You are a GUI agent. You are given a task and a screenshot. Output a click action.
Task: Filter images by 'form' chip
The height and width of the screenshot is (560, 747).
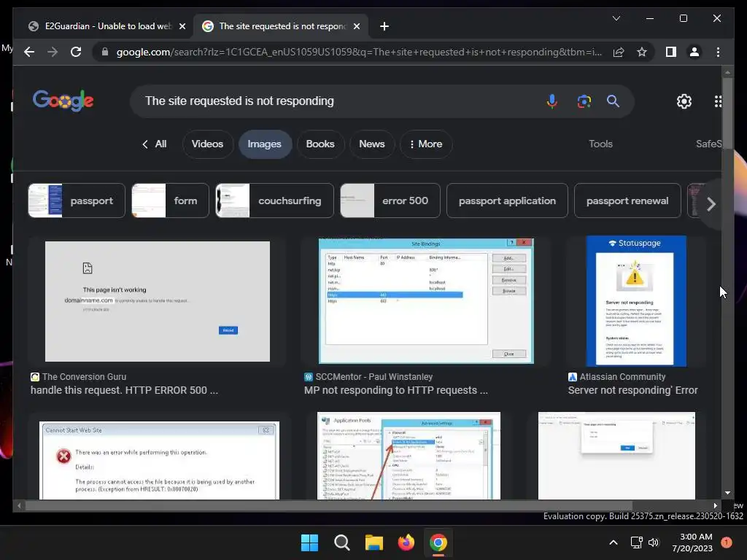click(x=170, y=201)
